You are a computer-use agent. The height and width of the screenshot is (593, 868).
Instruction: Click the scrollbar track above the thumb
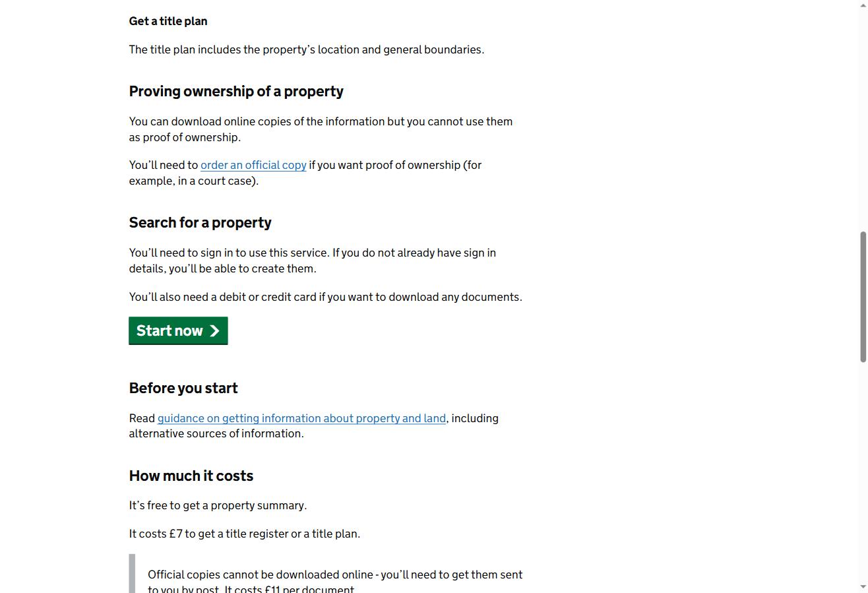click(863, 119)
